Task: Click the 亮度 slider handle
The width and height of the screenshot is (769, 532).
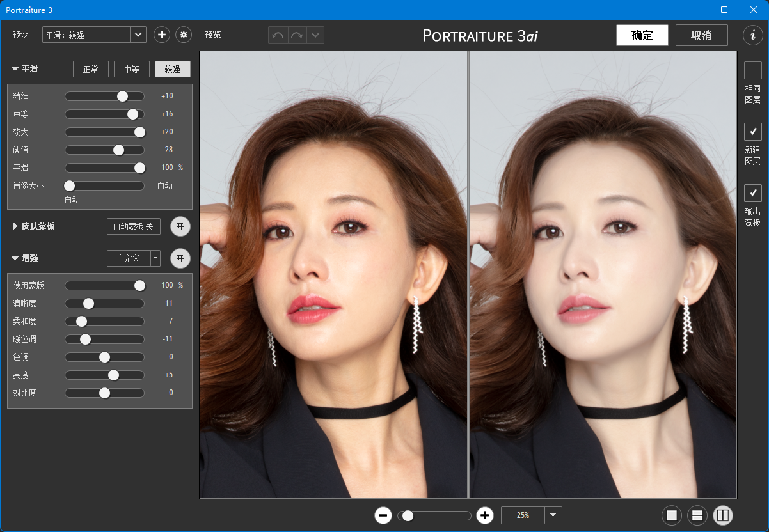Action: pos(113,375)
